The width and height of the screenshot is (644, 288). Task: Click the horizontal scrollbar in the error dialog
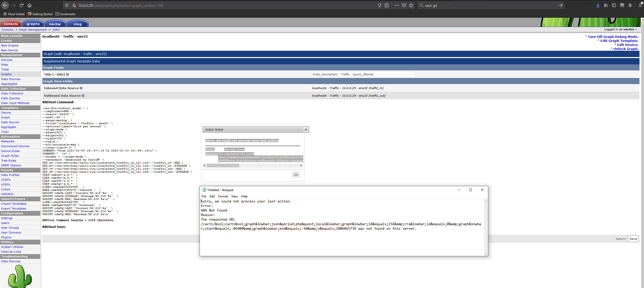[x=223, y=166]
